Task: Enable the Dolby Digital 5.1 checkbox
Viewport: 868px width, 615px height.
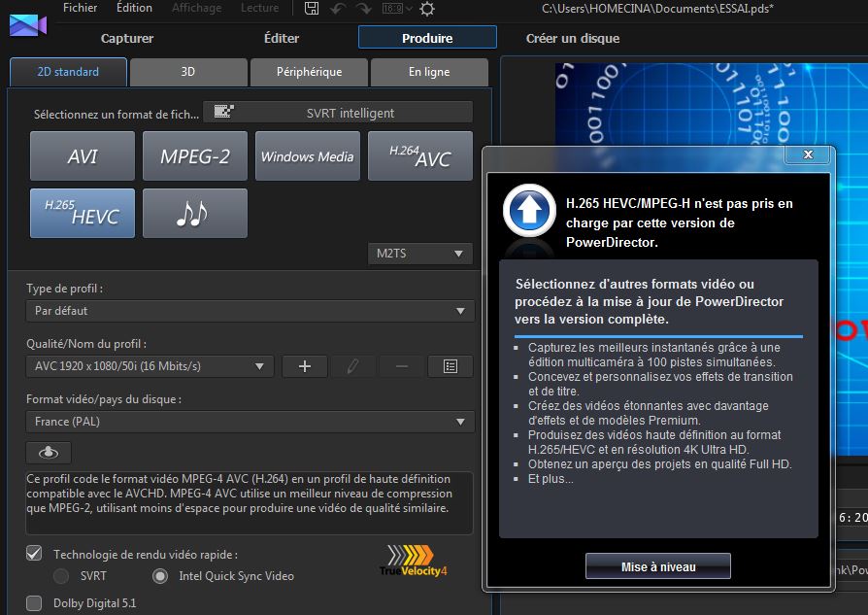Action: coord(34,602)
